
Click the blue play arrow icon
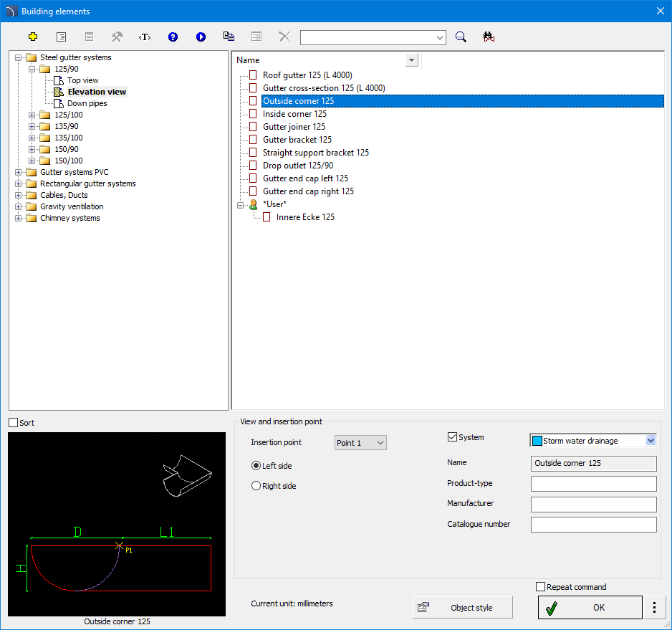coord(201,37)
